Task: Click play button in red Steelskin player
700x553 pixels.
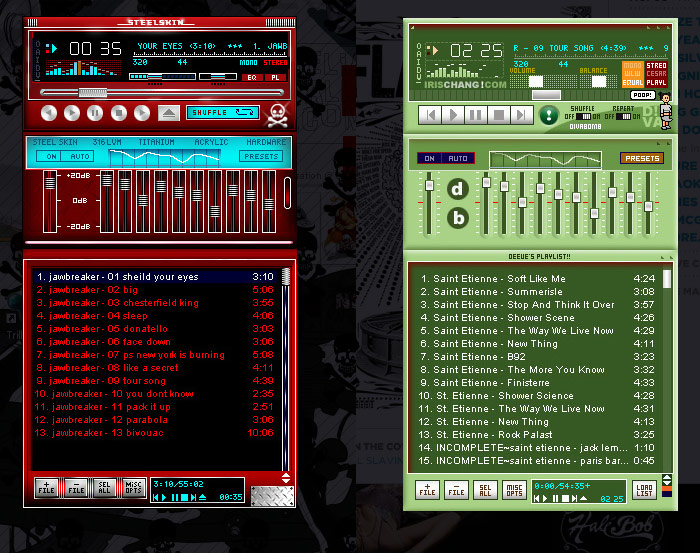Action: [x=72, y=113]
